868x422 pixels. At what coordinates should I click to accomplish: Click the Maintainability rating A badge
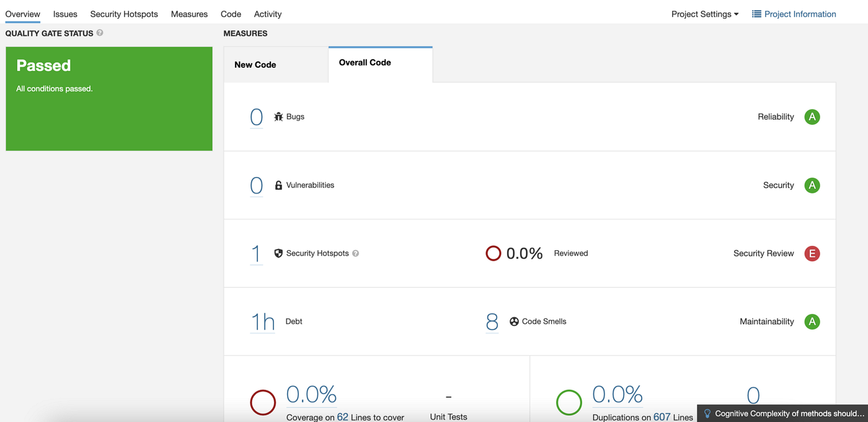[812, 321]
